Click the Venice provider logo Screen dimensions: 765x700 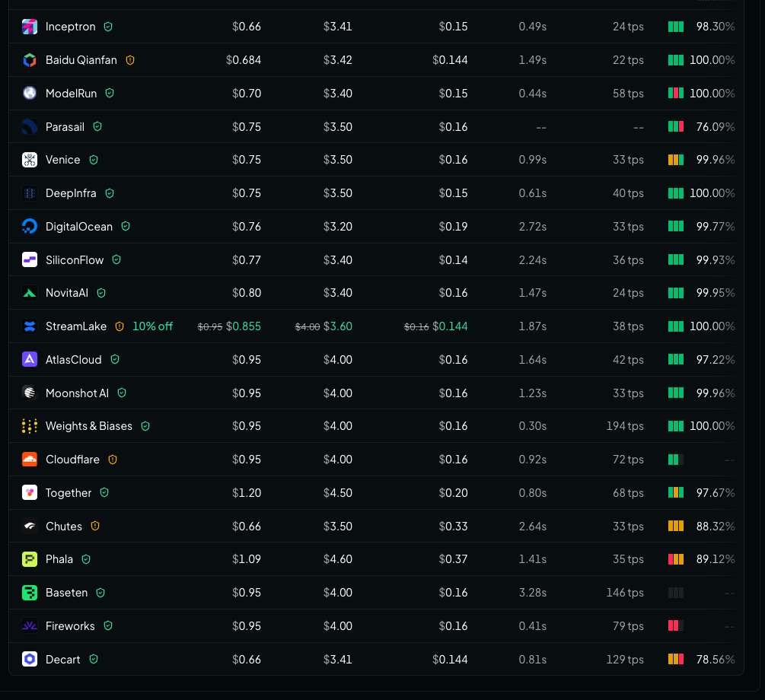(x=29, y=160)
